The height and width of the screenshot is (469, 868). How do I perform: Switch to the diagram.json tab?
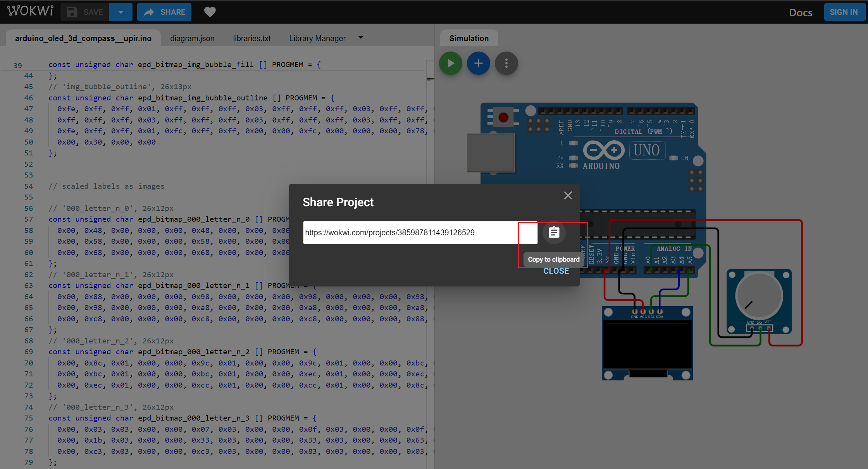(192, 38)
